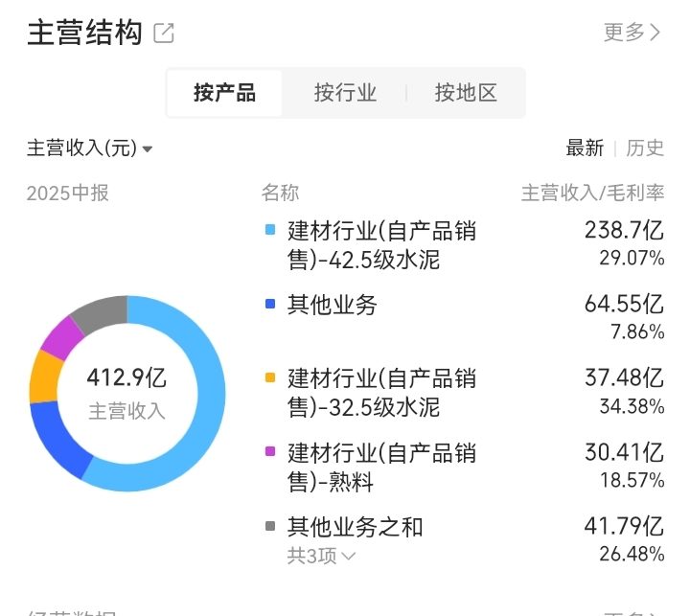Click the purple 熟料 legend swatch

(x=270, y=450)
